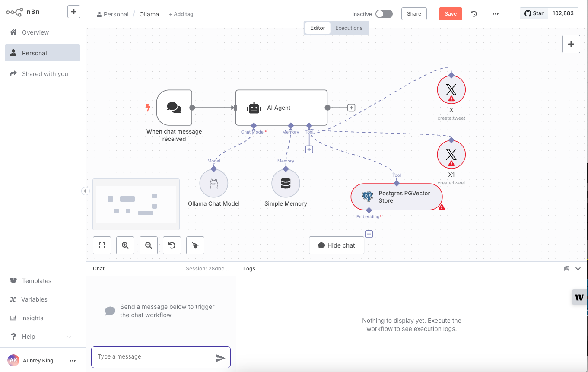
Task: Switch to the Editor tab
Action: click(318, 28)
